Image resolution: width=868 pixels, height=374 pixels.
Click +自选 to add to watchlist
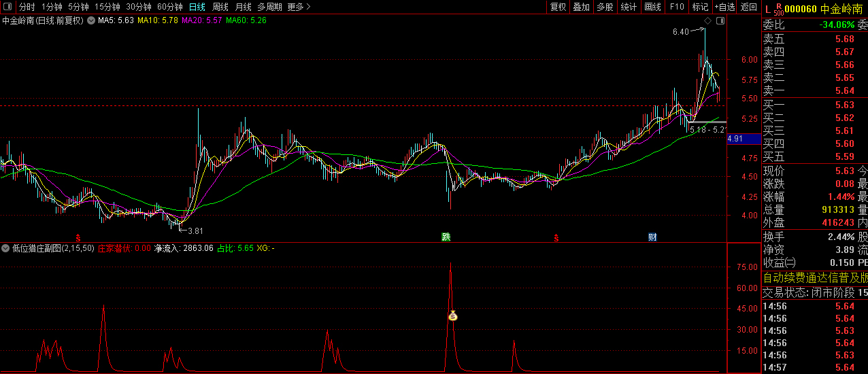point(724,7)
